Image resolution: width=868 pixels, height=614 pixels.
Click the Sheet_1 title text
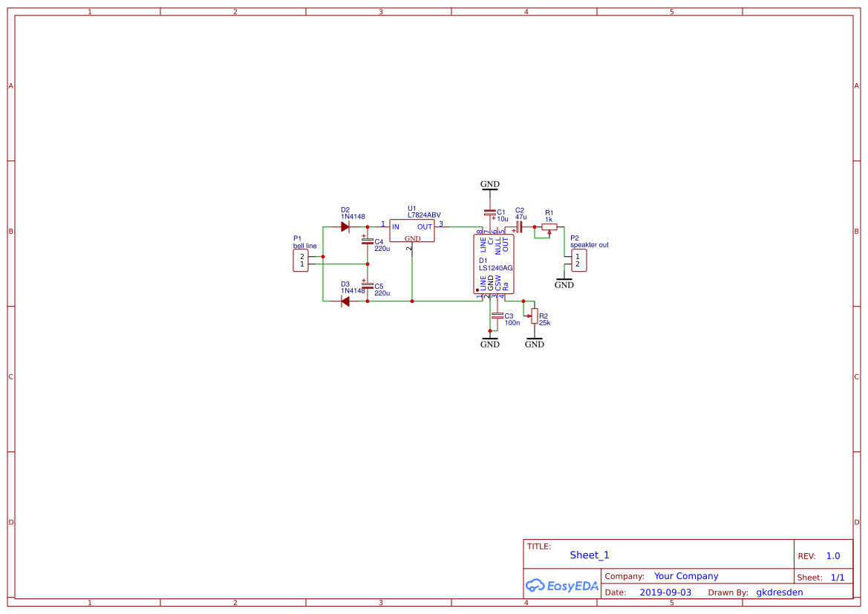tap(590, 555)
